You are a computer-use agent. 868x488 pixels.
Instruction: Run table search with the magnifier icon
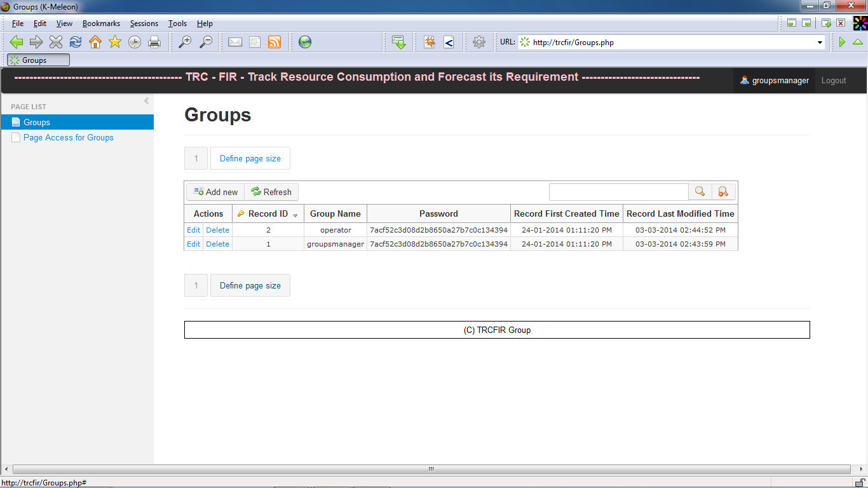click(700, 191)
